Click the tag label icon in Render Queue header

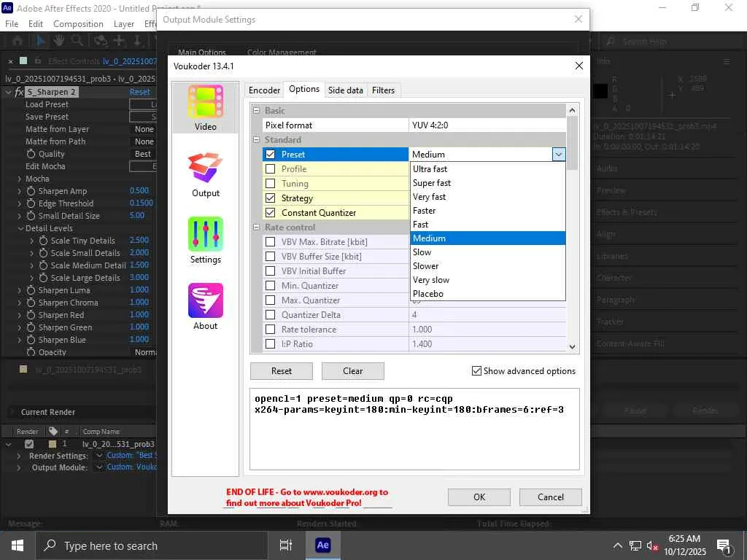point(53,432)
